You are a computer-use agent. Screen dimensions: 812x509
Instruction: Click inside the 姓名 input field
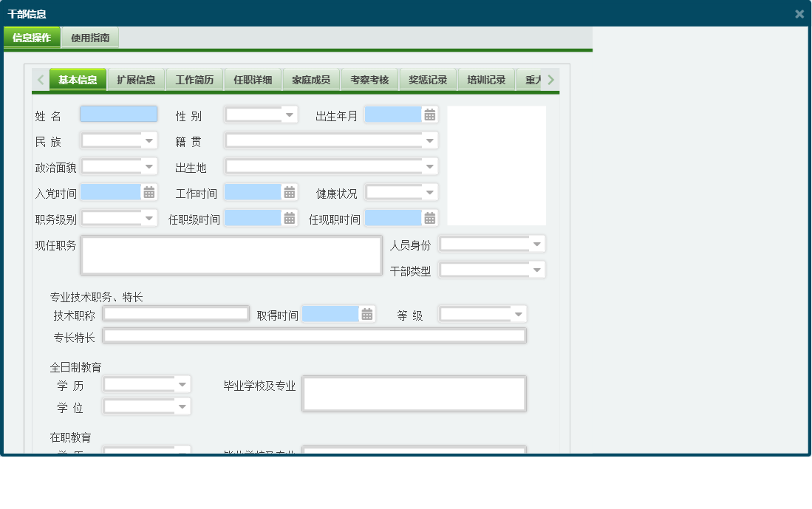pyautogui.click(x=119, y=114)
